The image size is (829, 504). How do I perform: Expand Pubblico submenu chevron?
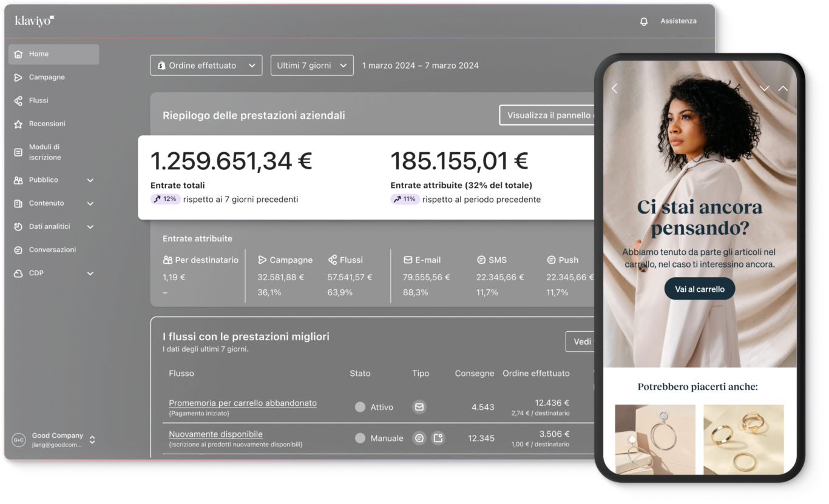click(x=90, y=180)
